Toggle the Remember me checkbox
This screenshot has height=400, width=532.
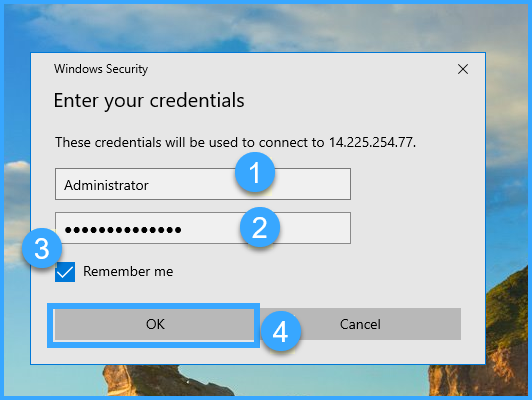click(65, 272)
